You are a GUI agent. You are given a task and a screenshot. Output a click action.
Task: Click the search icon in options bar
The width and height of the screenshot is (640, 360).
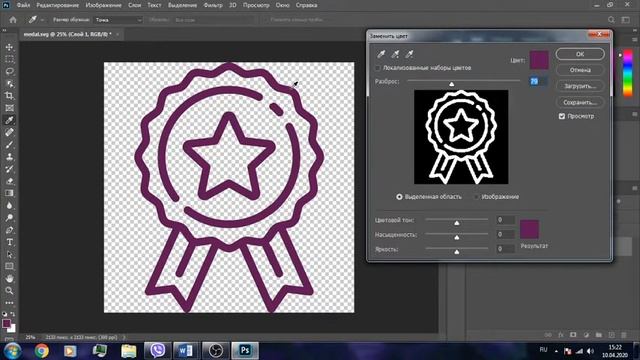(611, 20)
